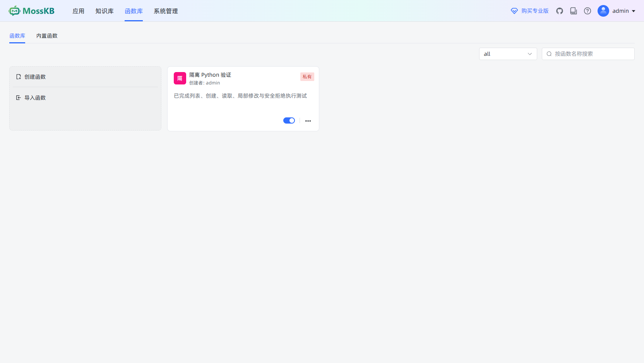Click the 私有 tag on the card
This screenshot has width=644, height=363.
point(307,77)
